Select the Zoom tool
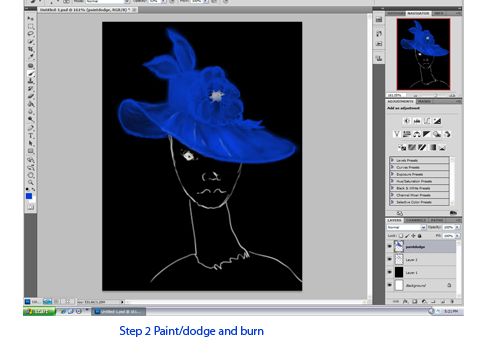 pyautogui.click(x=30, y=182)
